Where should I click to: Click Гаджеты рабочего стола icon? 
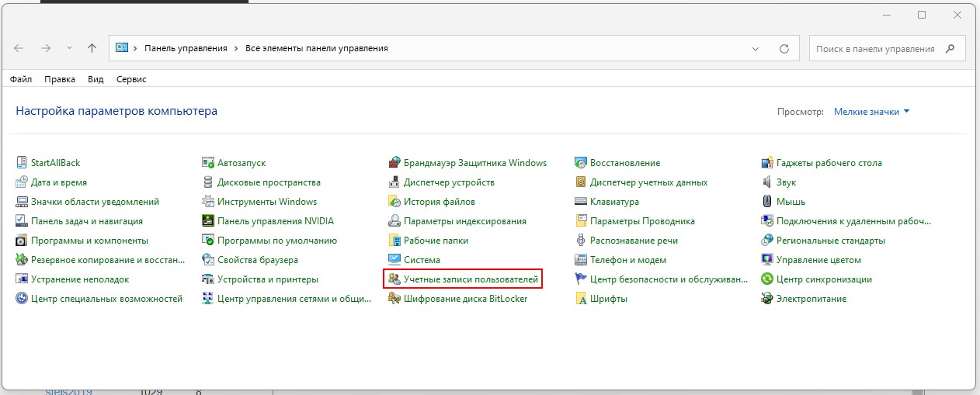(767, 163)
